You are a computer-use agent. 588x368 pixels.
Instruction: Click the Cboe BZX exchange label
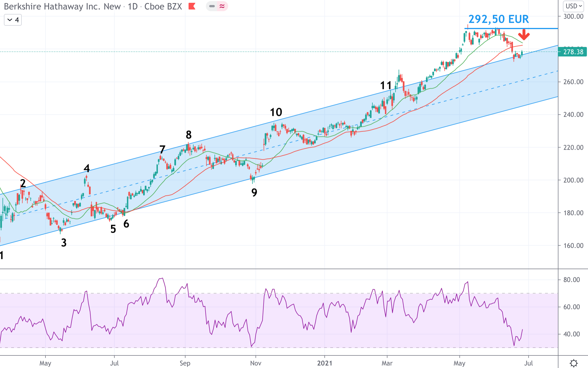point(163,6)
